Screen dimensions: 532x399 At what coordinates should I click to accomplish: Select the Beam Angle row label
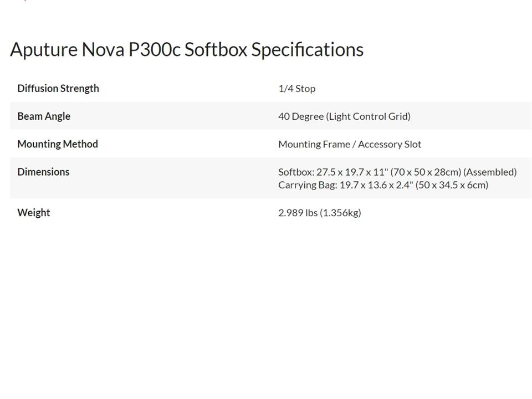[x=44, y=116]
